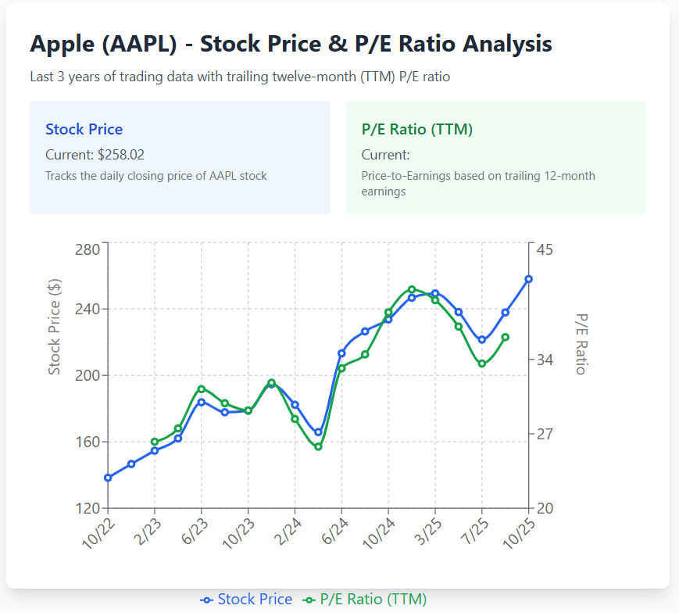Click the chart title "Apple (AAPL)" heading
The width and height of the screenshot is (679, 616).
(291, 44)
